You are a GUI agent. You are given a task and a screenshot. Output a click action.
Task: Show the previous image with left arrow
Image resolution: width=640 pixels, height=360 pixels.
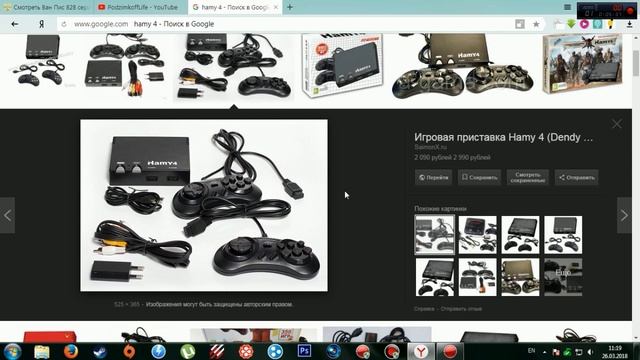point(7,216)
